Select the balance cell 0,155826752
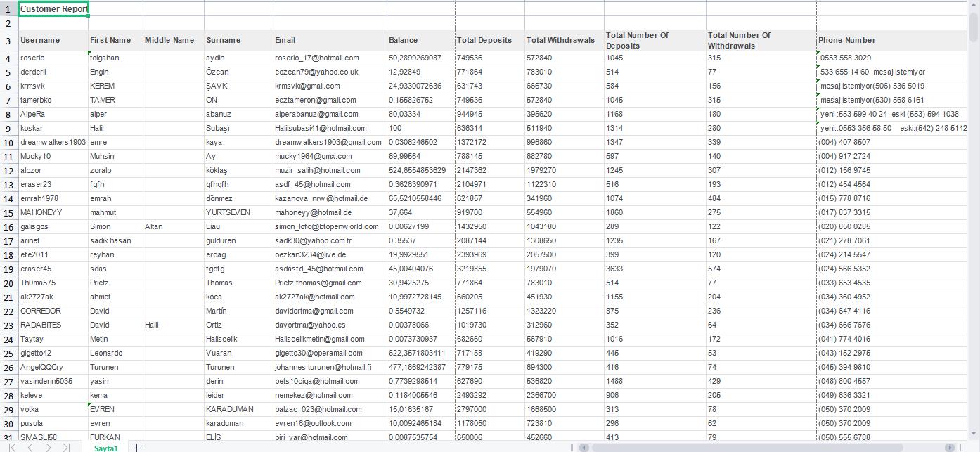 point(421,100)
